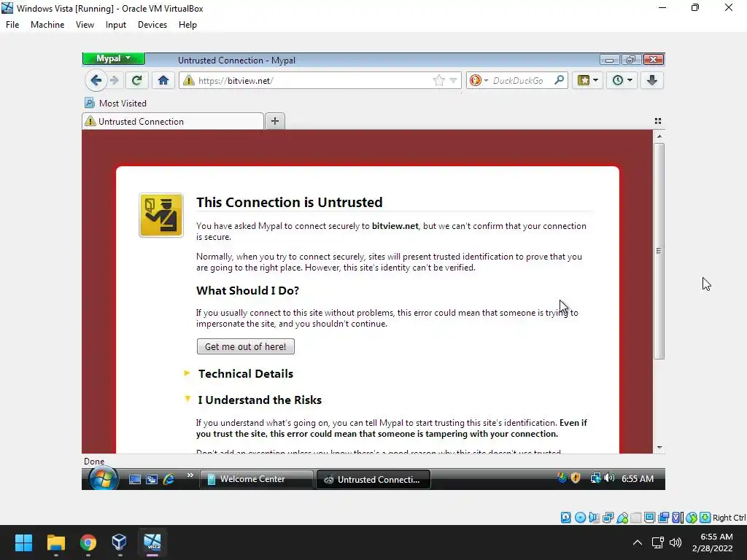Viewport: 747px width, 560px height.
Task: Click the page scrollbar down arrow
Action: (x=659, y=448)
